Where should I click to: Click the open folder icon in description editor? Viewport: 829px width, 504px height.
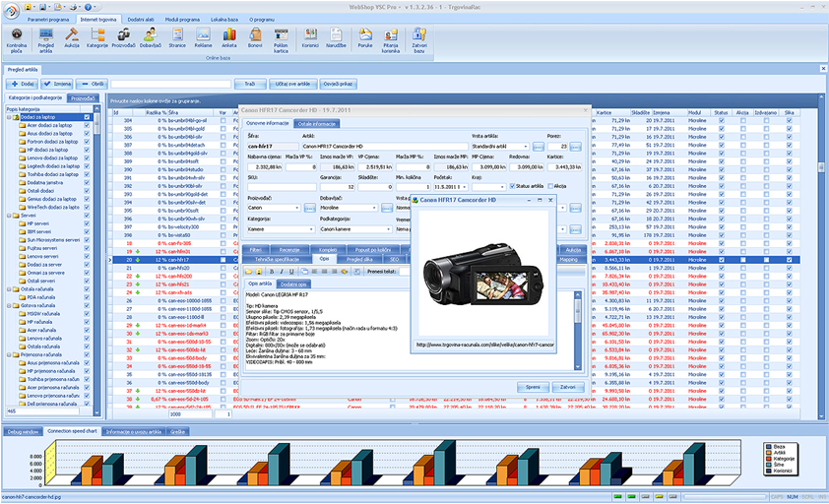(x=248, y=272)
